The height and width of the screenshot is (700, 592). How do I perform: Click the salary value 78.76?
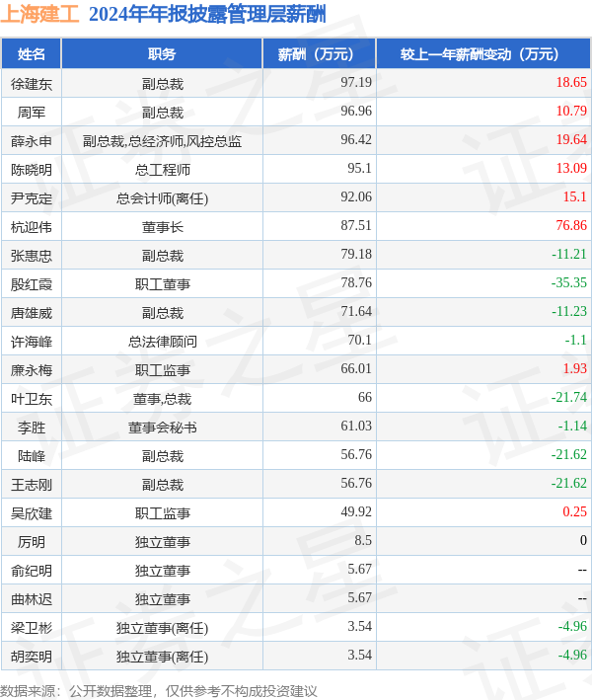356,282
